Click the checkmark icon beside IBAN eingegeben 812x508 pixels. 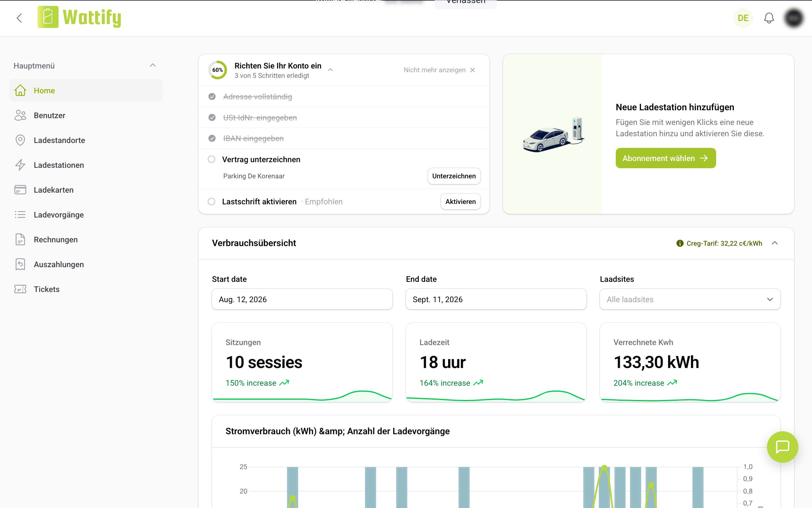[212, 138]
